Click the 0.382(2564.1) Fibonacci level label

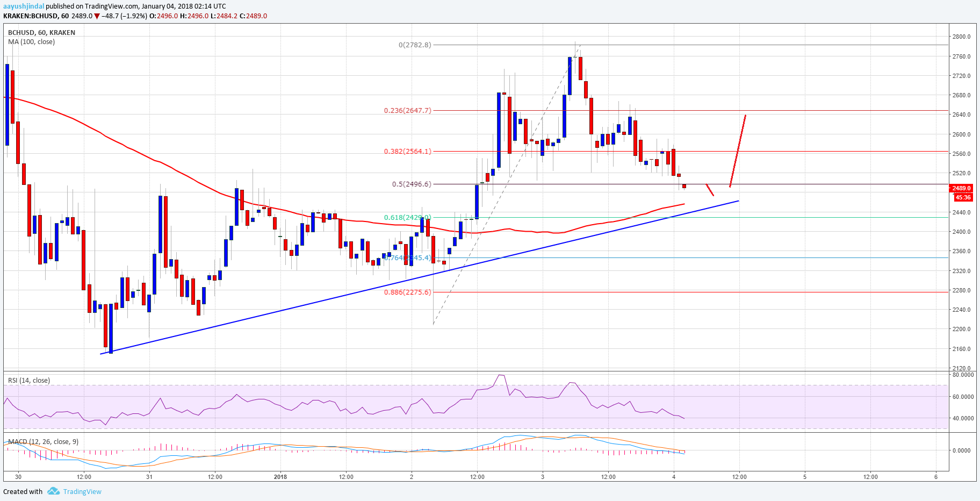click(407, 152)
